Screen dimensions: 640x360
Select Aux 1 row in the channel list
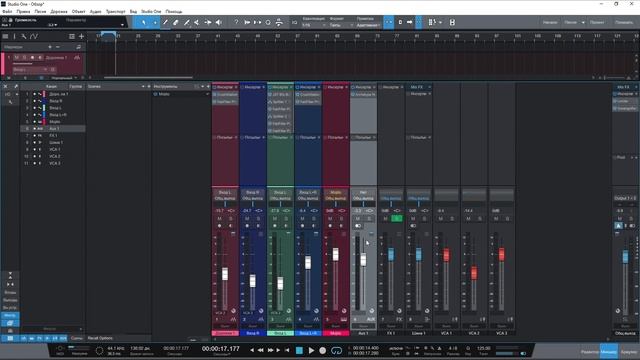(x=53, y=129)
